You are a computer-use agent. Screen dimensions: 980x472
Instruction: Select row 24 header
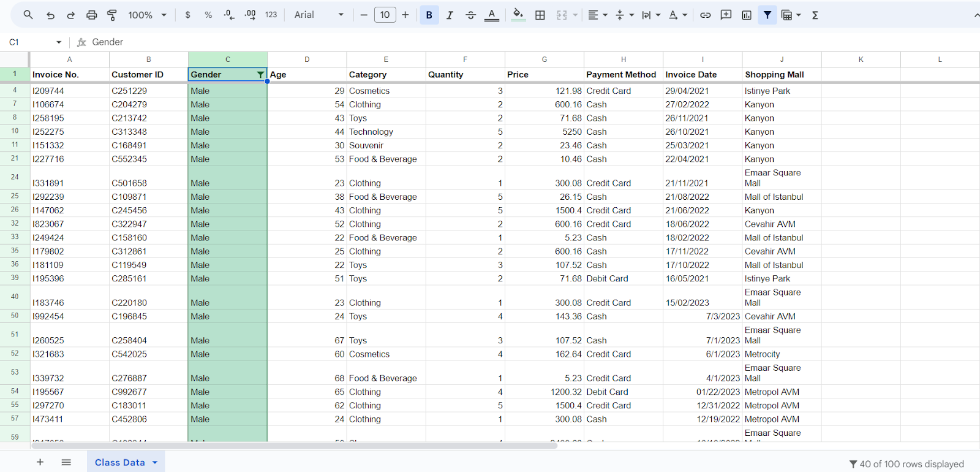[15, 177]
